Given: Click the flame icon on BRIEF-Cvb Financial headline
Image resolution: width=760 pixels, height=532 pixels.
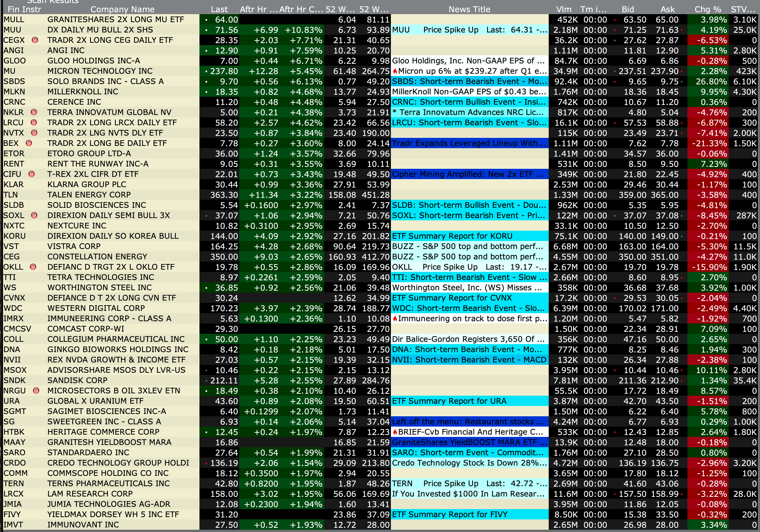Looking at the screenshot, I should [395, 432].
